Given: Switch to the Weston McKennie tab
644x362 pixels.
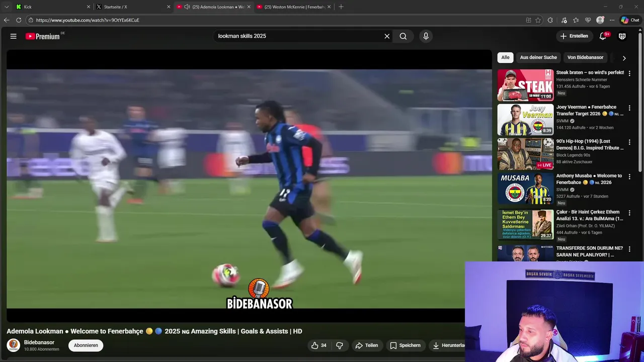Looking at the screenshot, I should tap(294, 7).
